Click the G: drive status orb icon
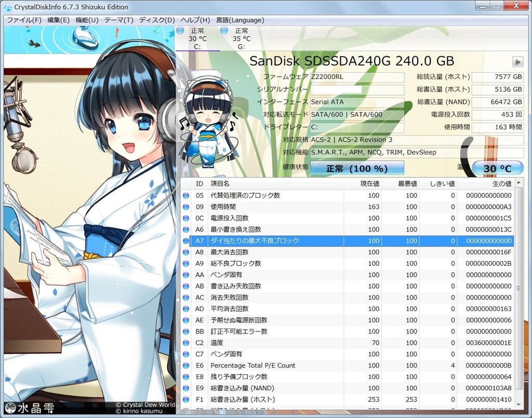 click(224, 31)
